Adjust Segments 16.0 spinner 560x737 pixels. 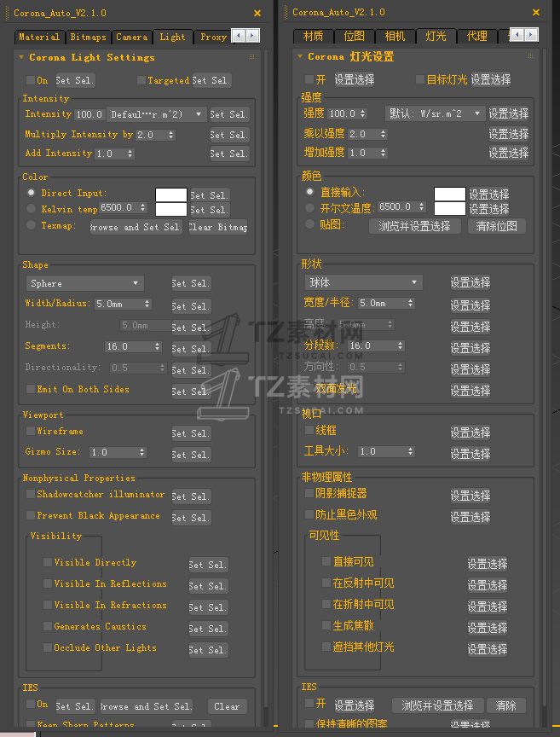[158, 346]
